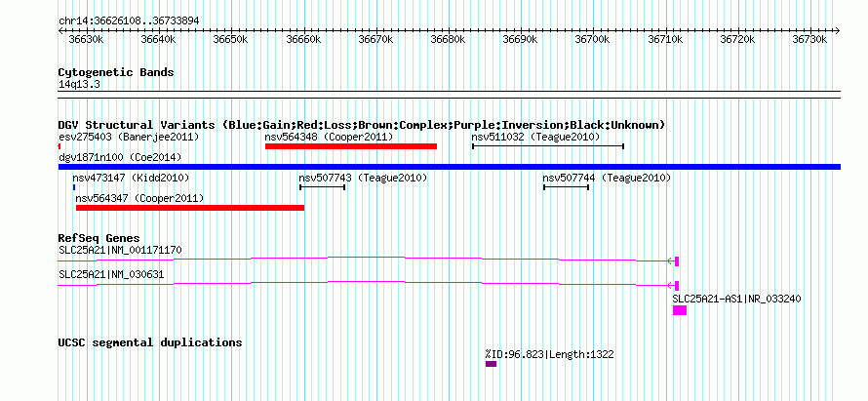The height and width of the screenshot is (401, 868).
Task: Click the purple segmental duplication block
Action: tap(491, 364)
